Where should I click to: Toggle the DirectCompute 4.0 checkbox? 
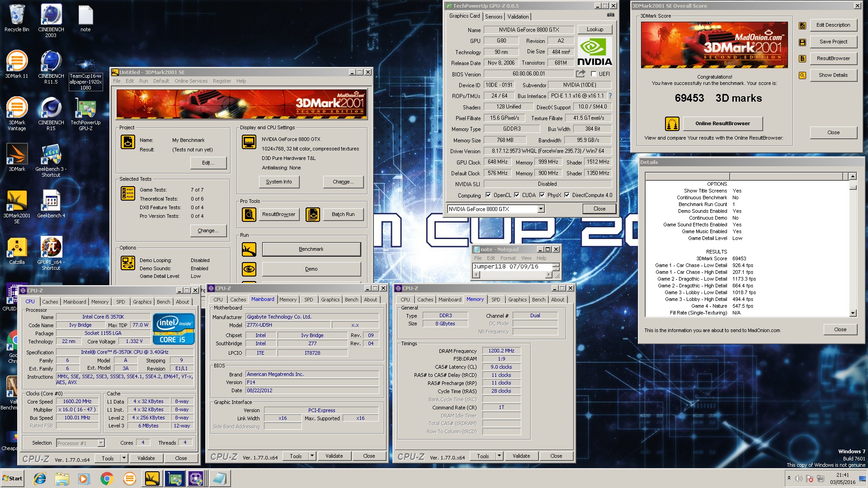point(567,195)
